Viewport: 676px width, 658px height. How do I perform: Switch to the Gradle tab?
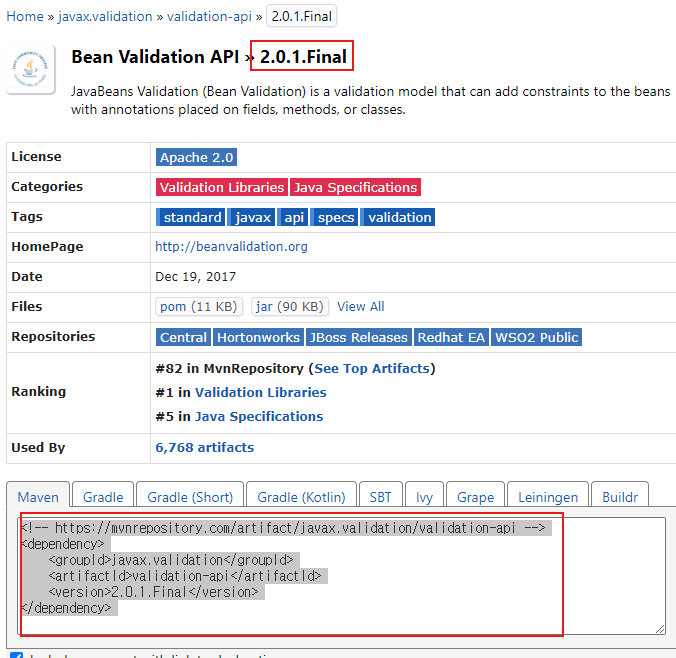coord(103,497)
